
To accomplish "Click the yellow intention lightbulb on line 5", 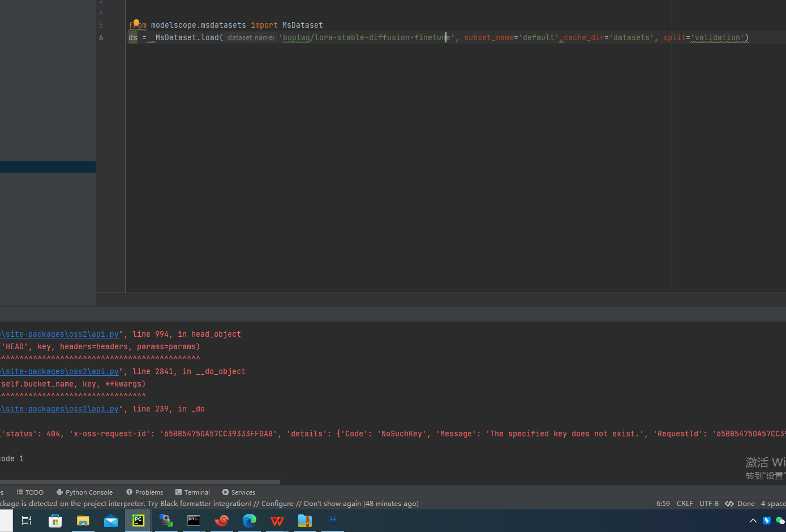I will 136,23.
